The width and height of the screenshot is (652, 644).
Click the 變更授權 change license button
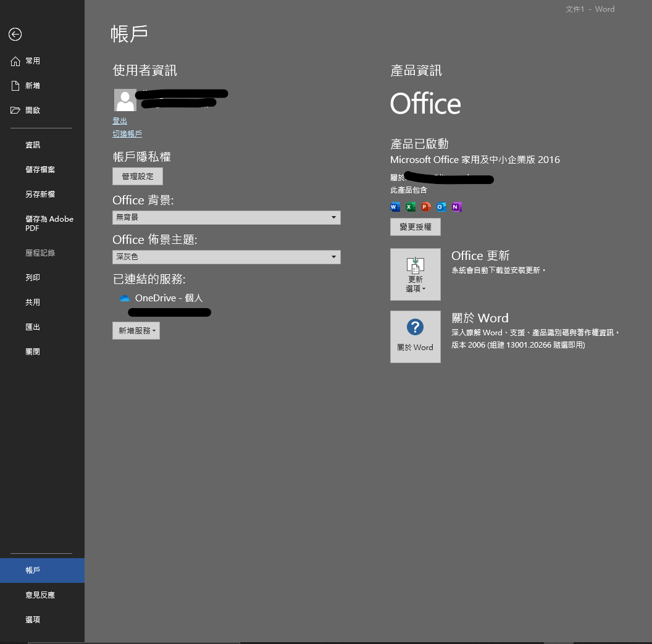(x=416, y=227)
